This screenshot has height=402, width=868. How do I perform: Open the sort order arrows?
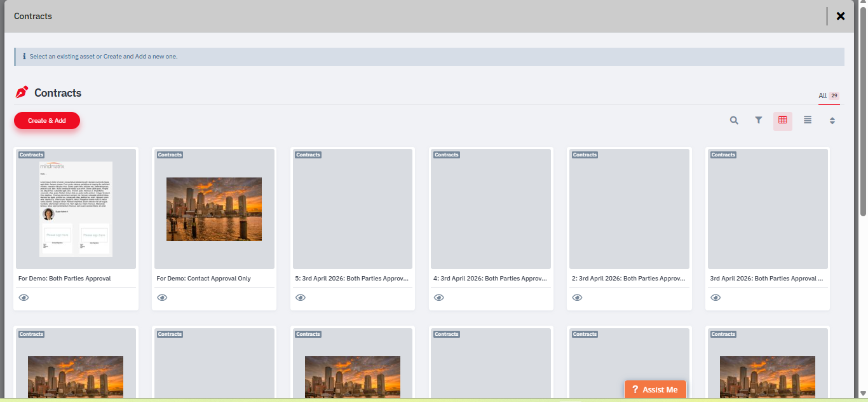click(832, 121)
